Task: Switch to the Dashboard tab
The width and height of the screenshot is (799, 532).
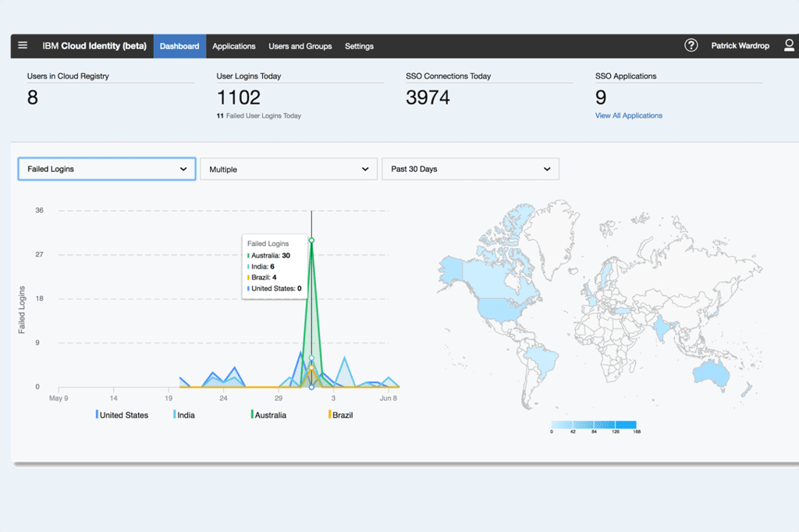Action: (179, 46)
